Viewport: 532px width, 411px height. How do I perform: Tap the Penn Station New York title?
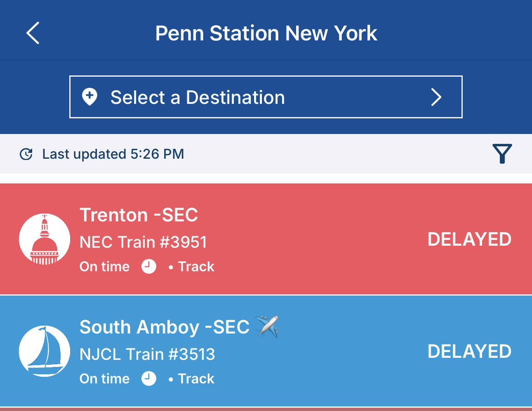[266, 33]
